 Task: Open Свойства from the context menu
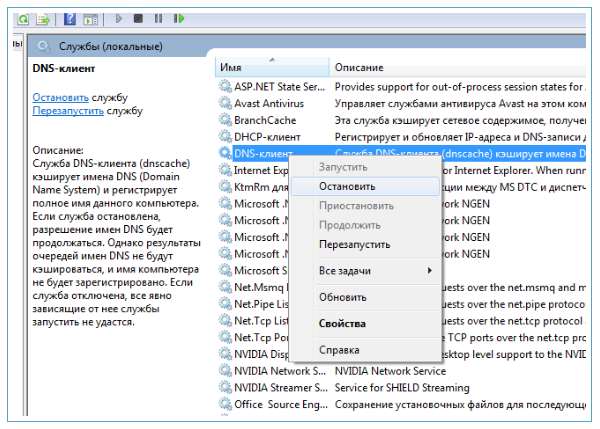point(365,323)
